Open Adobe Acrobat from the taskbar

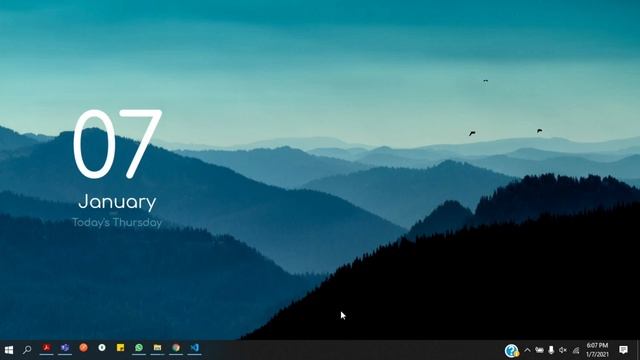47,348
